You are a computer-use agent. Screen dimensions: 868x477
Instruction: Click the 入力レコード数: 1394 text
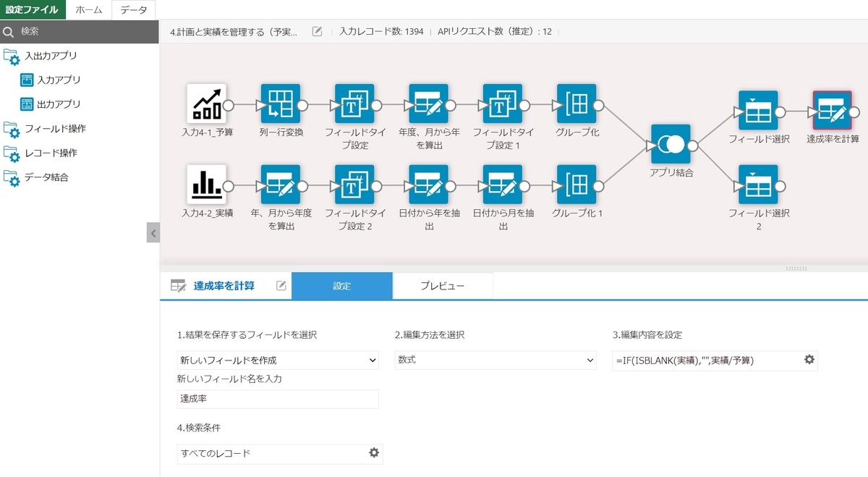pos(381,32)
